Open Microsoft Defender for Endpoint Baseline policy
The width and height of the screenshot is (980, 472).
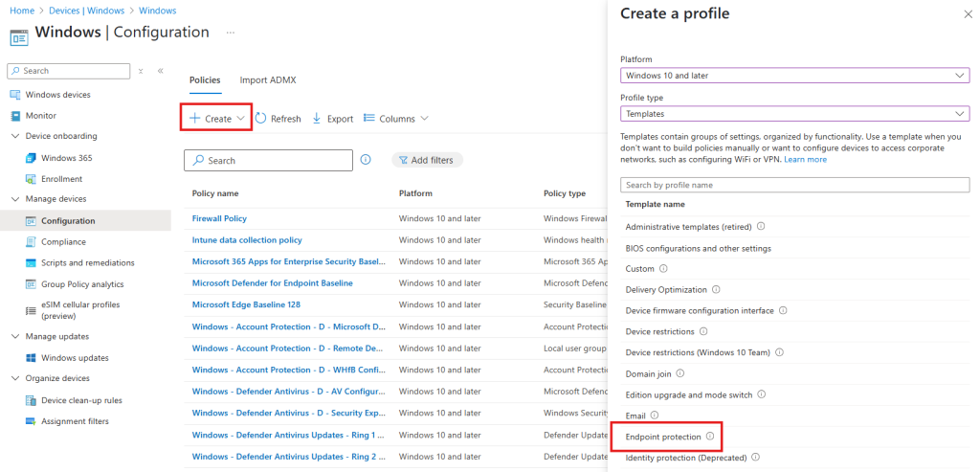273,283
